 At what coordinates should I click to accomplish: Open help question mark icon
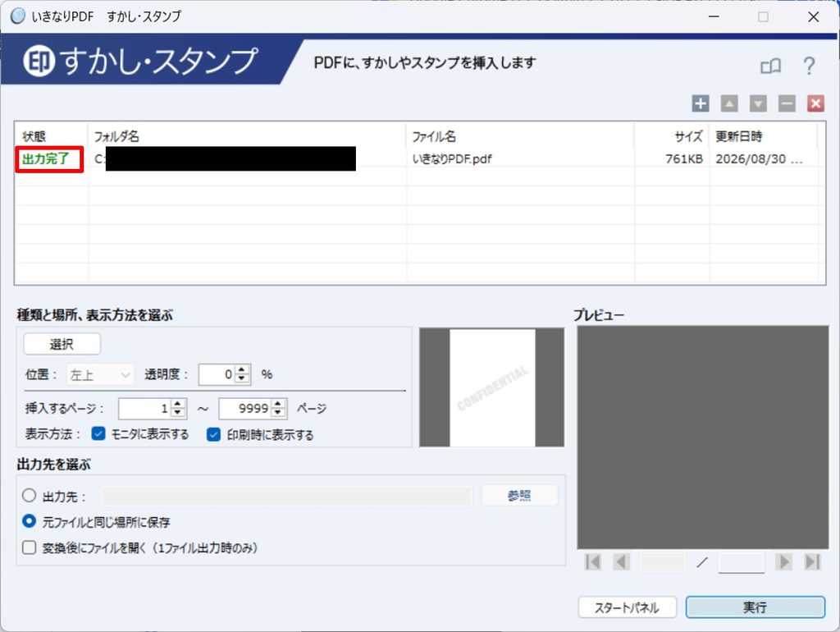click(809, 66)
